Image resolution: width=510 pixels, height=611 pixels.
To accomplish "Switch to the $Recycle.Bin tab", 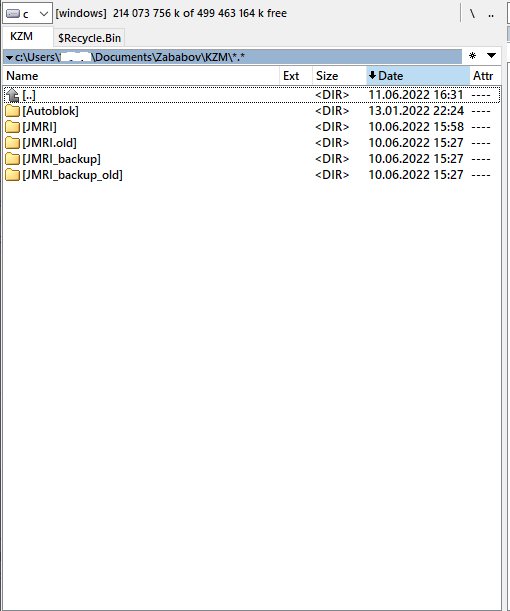I will (90, 38).
